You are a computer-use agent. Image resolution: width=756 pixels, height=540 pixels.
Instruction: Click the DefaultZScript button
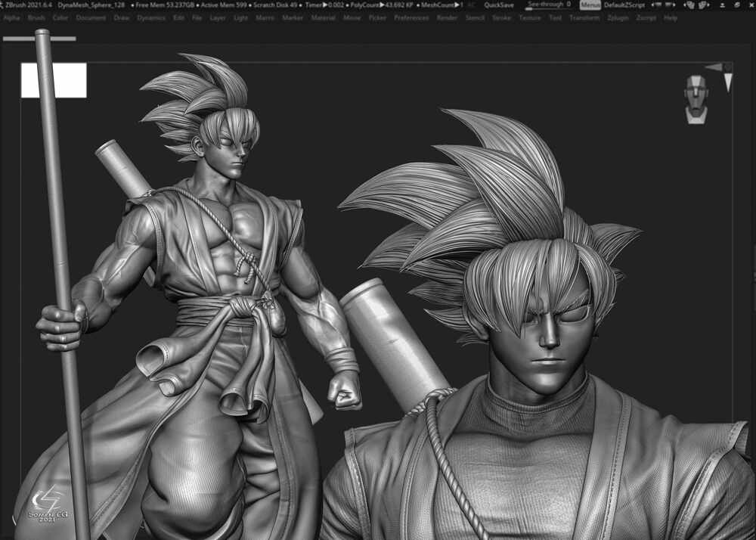coord(624,5)
